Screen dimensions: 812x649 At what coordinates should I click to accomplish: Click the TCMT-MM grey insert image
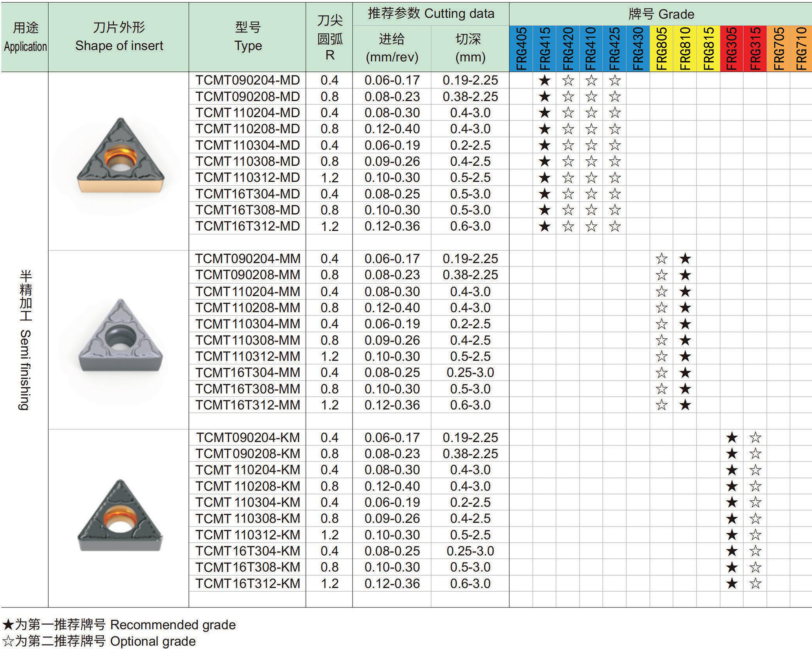tap(121, 335)
